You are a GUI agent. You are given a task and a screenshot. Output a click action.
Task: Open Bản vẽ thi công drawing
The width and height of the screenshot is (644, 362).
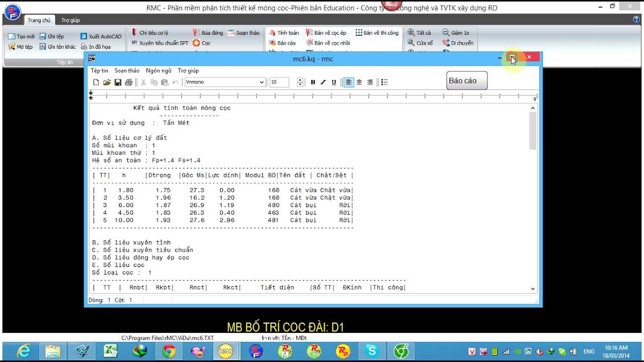tap(377, 33)
